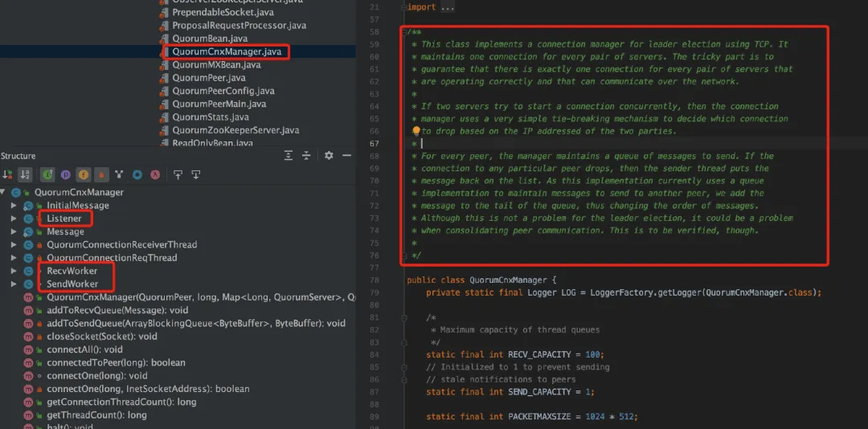Hide the Structure panel with minus icon
The image size is (868, 429).
point(346,156)
